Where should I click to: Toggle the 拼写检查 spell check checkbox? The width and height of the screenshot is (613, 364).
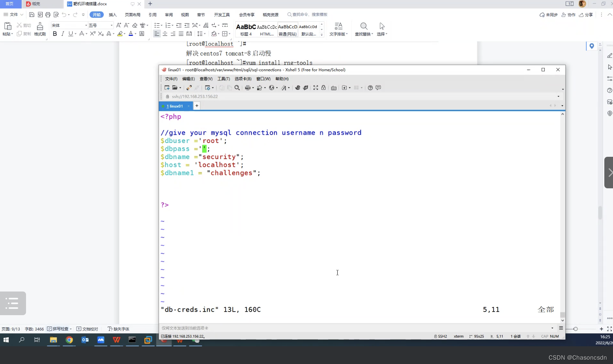[50, 329]
